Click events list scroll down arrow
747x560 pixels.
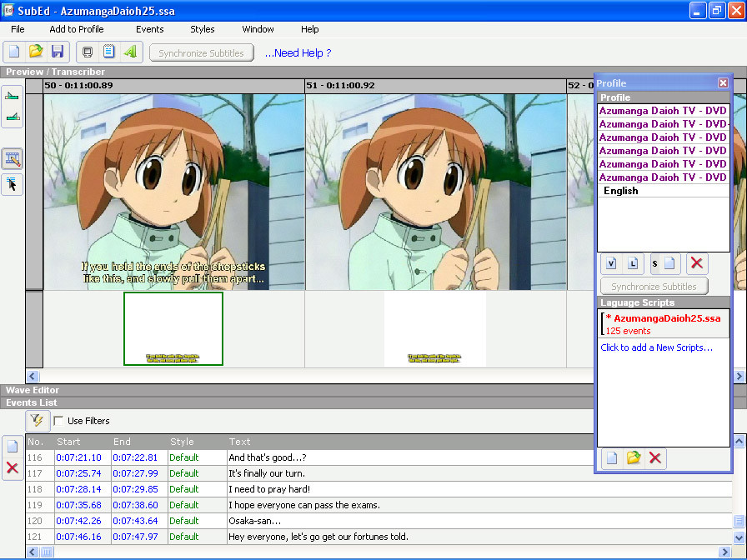[x=739, y=537]
